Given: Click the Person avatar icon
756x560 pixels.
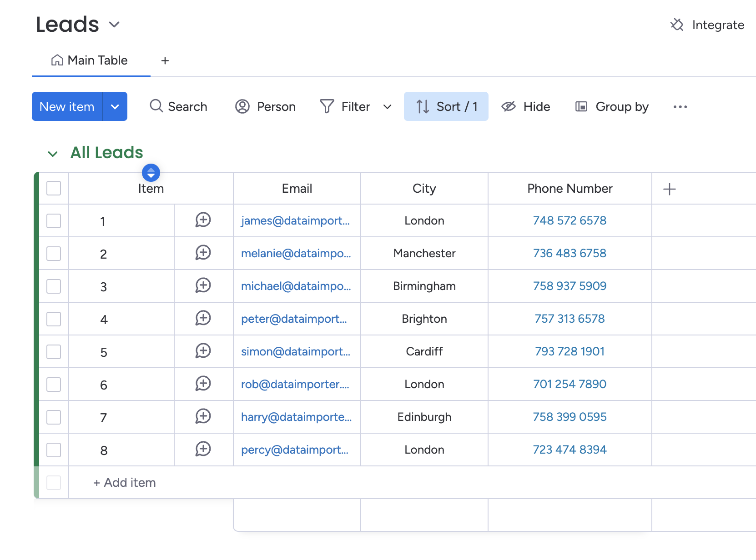Looking at the screenshot, I should 242,106.
